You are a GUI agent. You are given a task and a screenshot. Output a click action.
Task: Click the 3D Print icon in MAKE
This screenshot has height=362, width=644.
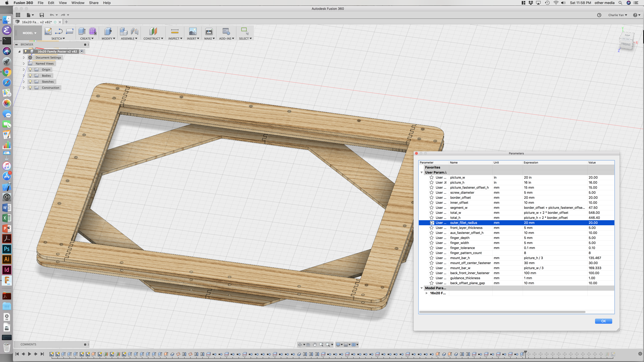click(x=209, y=31)
